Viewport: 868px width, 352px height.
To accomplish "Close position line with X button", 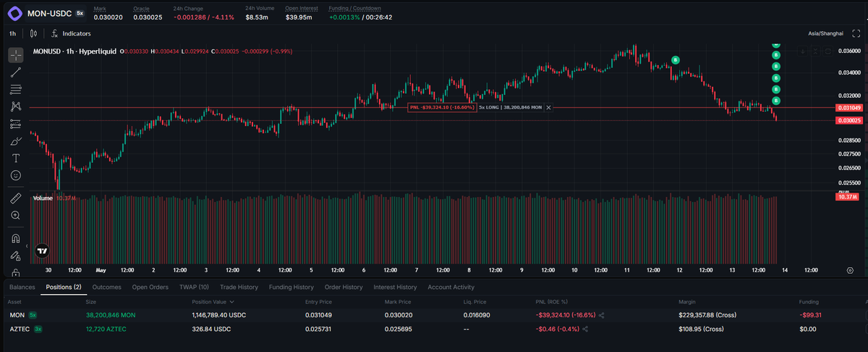I will 548,107.
